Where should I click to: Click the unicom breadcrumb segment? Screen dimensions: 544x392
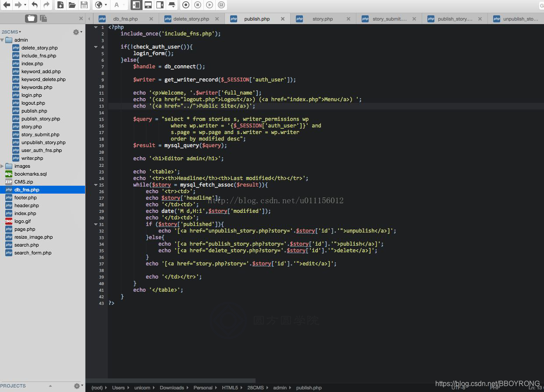142,388
